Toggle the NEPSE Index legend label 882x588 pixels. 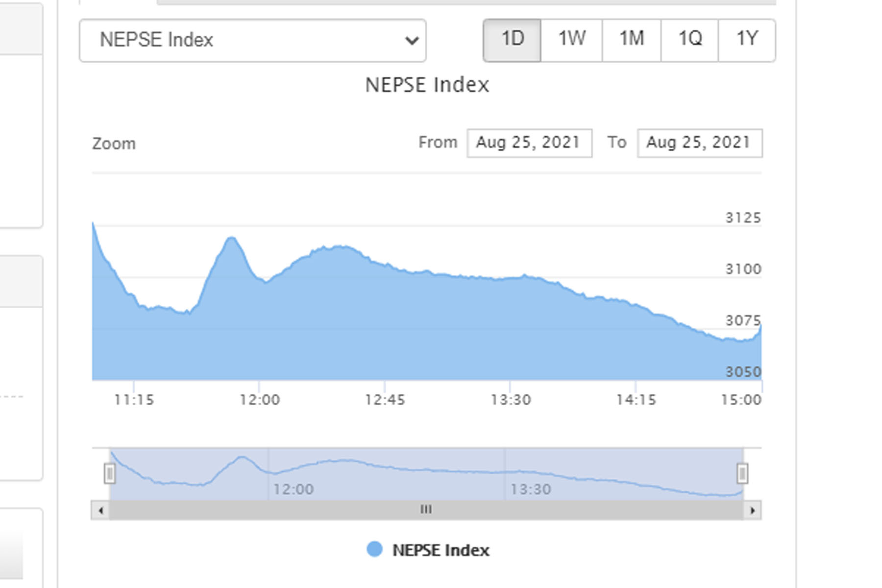coord(441,550)
